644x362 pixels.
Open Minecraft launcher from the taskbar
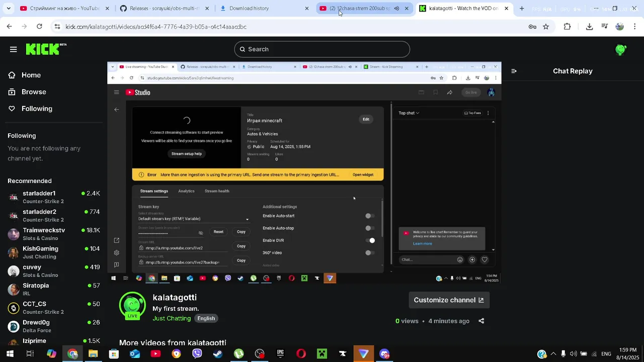coord(322,354)
